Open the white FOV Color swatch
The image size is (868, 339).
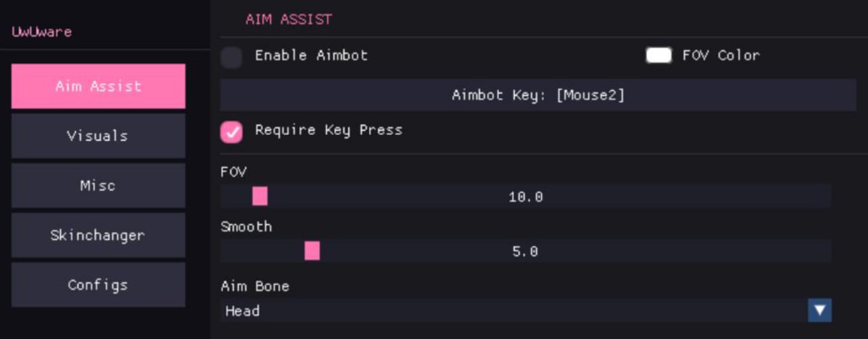[x=658, y=56]
